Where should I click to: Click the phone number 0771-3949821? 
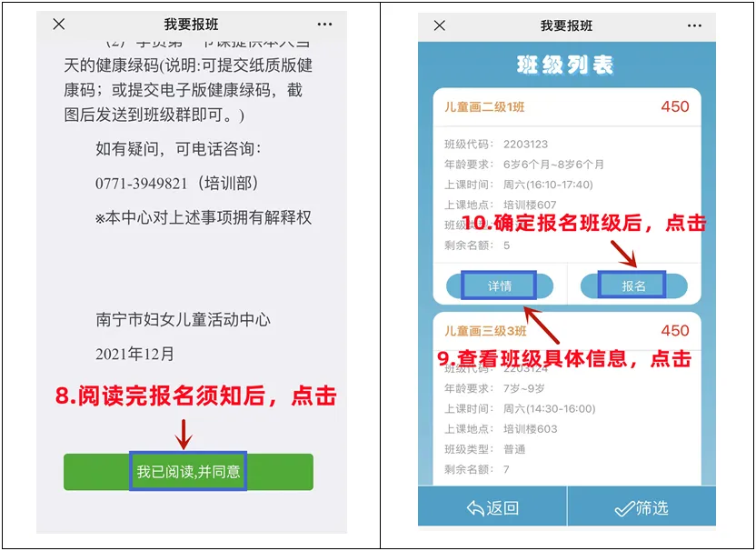141,184
